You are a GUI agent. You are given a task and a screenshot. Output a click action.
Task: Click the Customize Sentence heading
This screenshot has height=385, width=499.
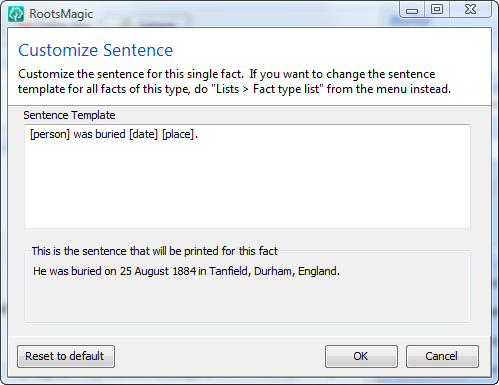[96, 50]
